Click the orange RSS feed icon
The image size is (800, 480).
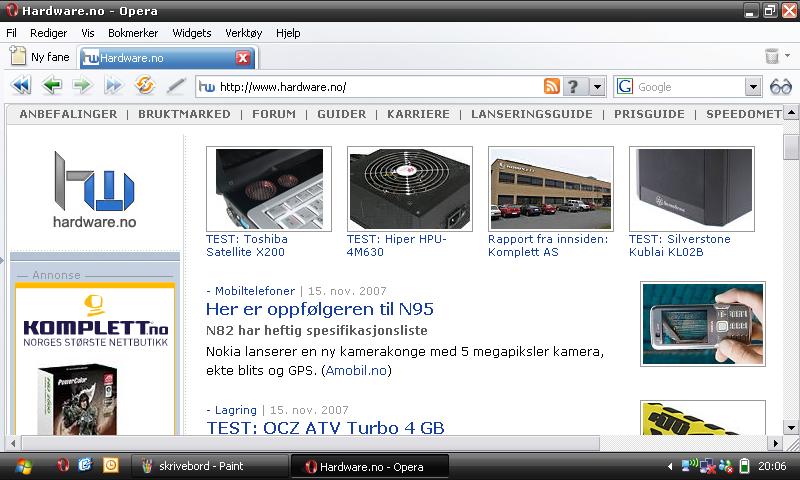pyautogui.click(x=552, y=86)
